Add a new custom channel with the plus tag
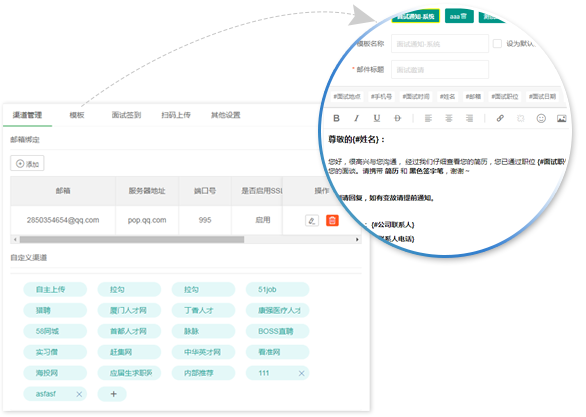 (x=112, y=394)
